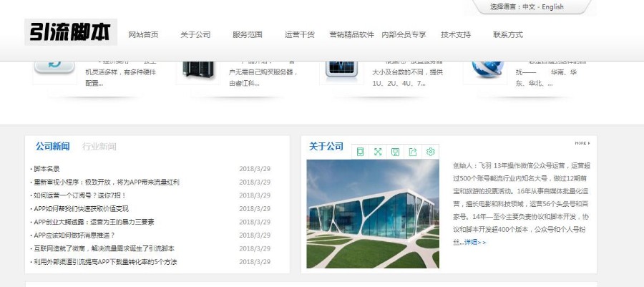Open article APP如何帮我们快速获取价值变现

point(80,208)
